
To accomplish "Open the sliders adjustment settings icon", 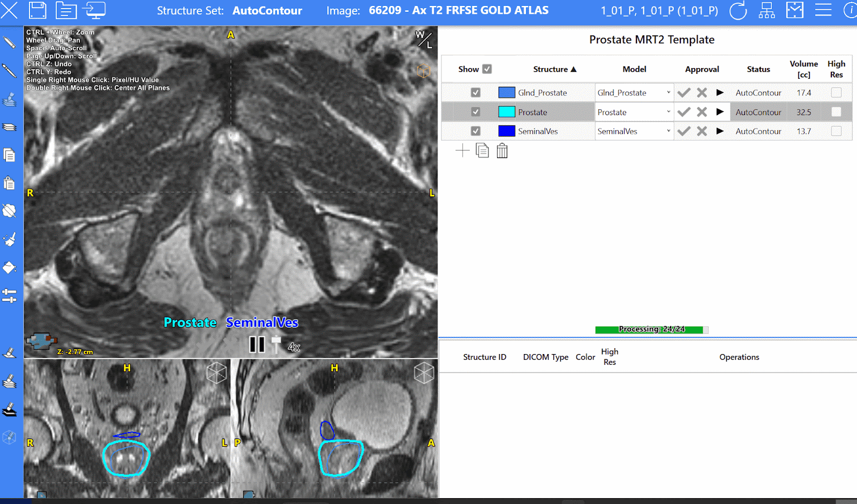I will pos(9,295).
